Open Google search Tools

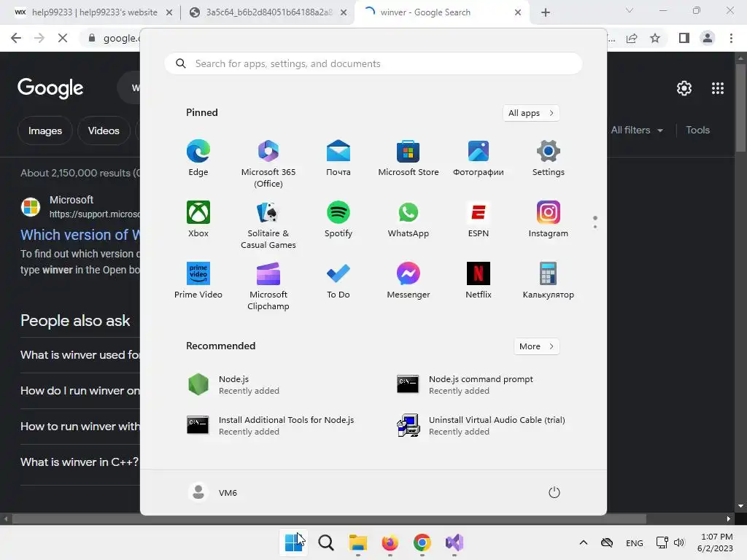click(697, 130)
